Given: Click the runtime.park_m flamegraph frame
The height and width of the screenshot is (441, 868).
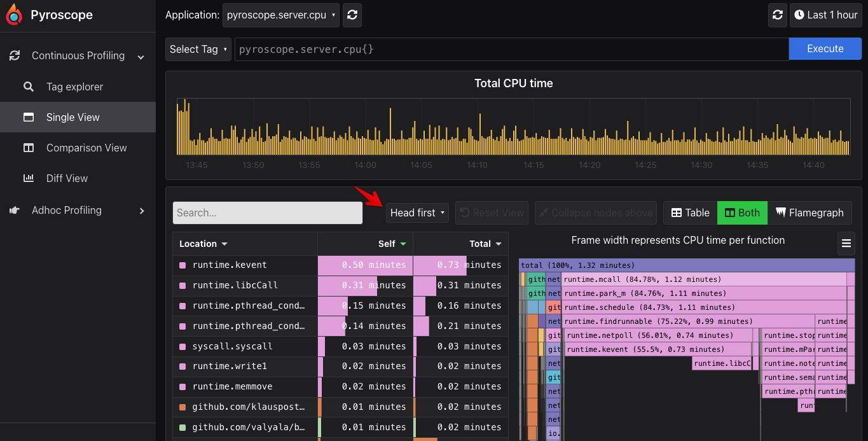Looking at the screenshot, I should pos(705,293).
